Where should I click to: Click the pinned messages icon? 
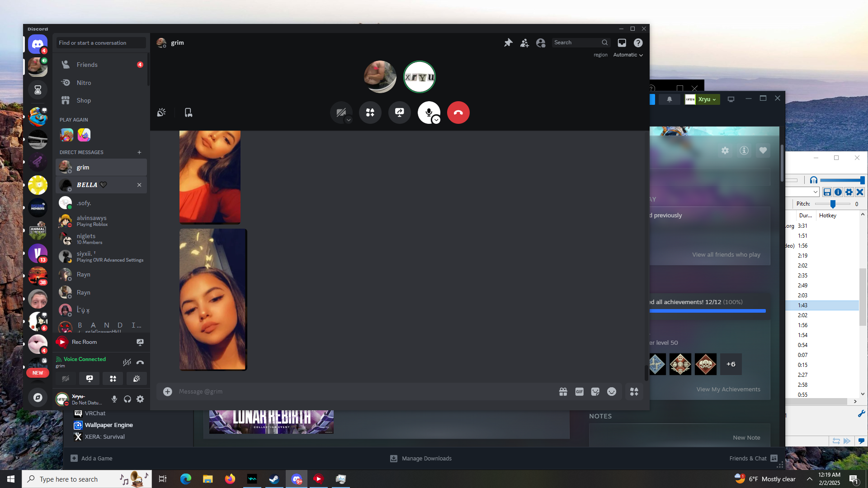508,42
